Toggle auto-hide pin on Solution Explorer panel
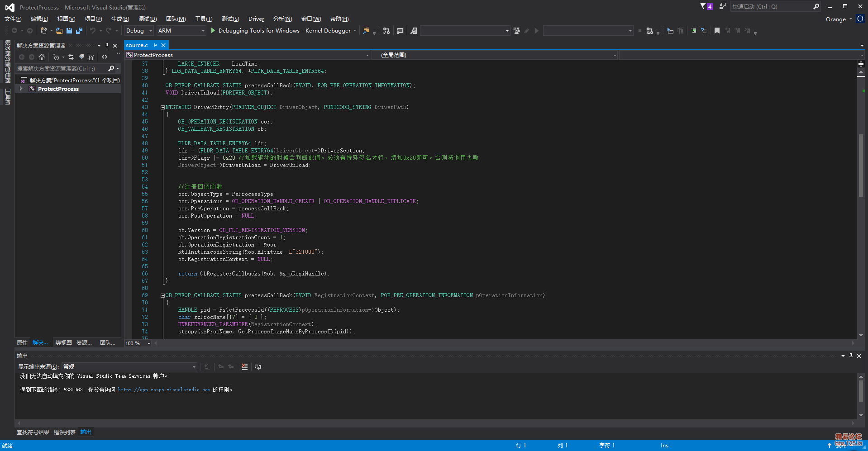This screenshot has width=868, height=451. (x=107, y=45)
